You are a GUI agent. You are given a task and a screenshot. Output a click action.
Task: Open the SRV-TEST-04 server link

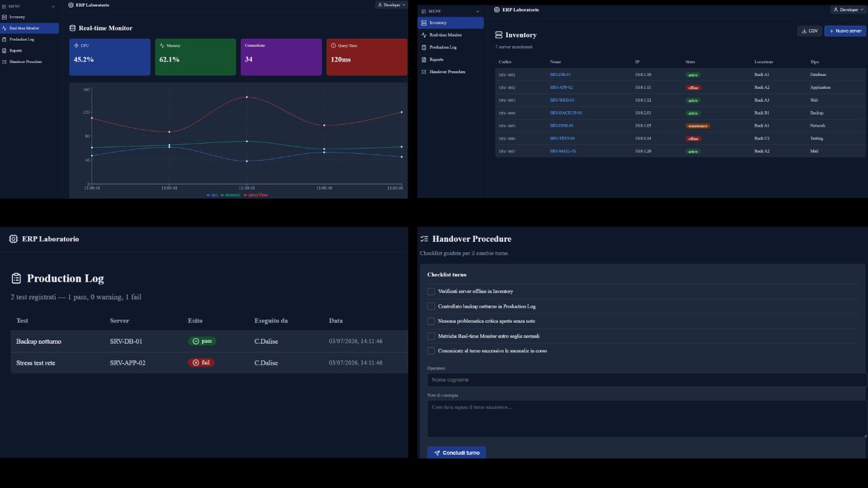pyautogui.click(x=562, y=138)
